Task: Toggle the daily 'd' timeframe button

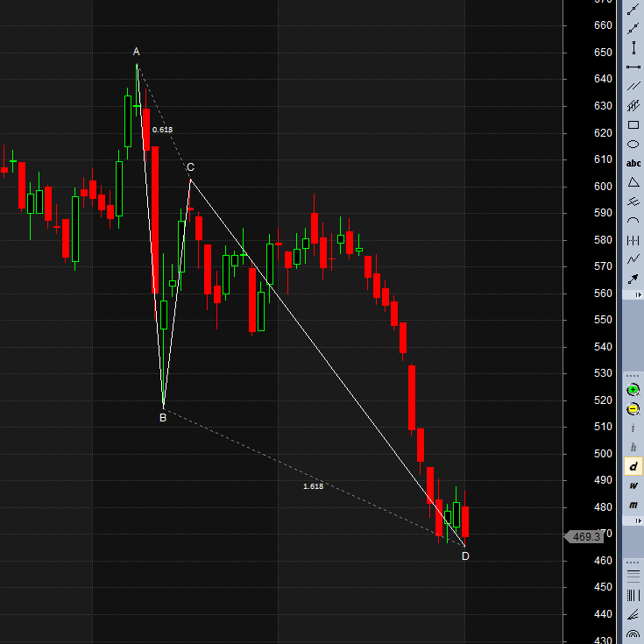Action: coord(633,466)
